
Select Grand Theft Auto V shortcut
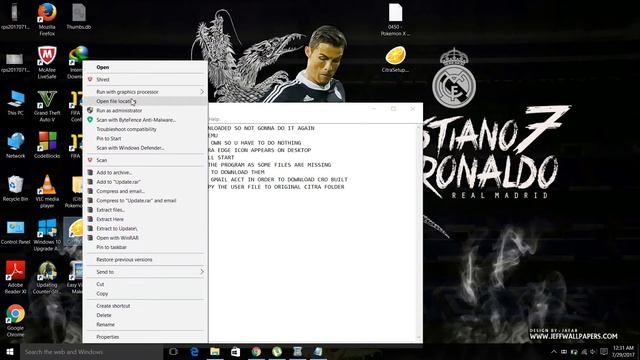(47, 106)
